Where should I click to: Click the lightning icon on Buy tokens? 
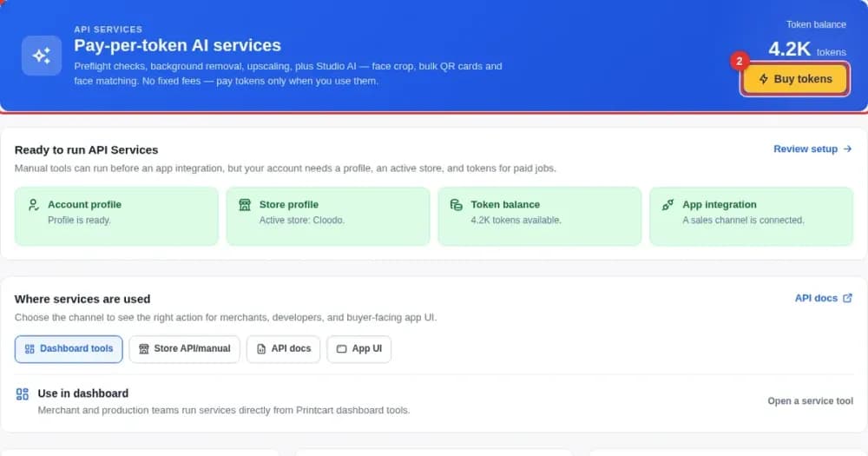tap(763, 79)
